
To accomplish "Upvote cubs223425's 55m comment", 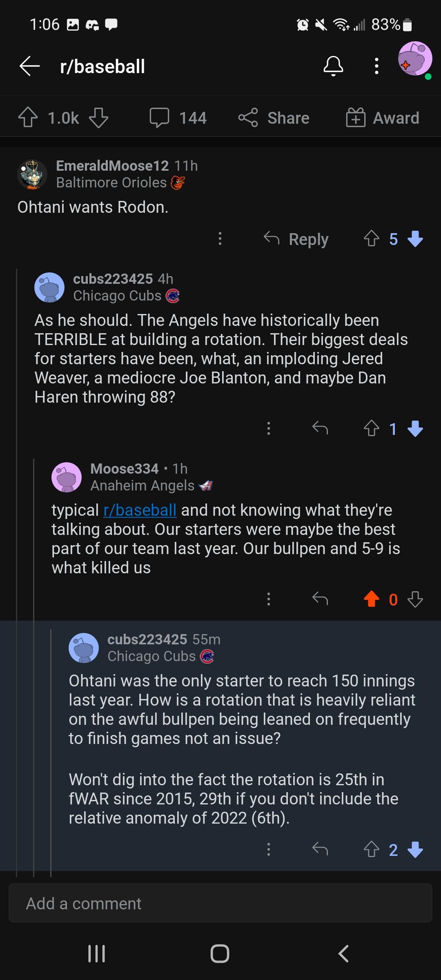I will click(x=372, y=849).
